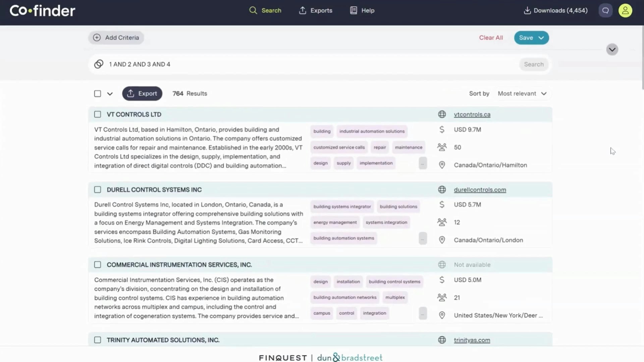Click location pin for Canada/Ontario/Hamilton

tap(442, 165)
